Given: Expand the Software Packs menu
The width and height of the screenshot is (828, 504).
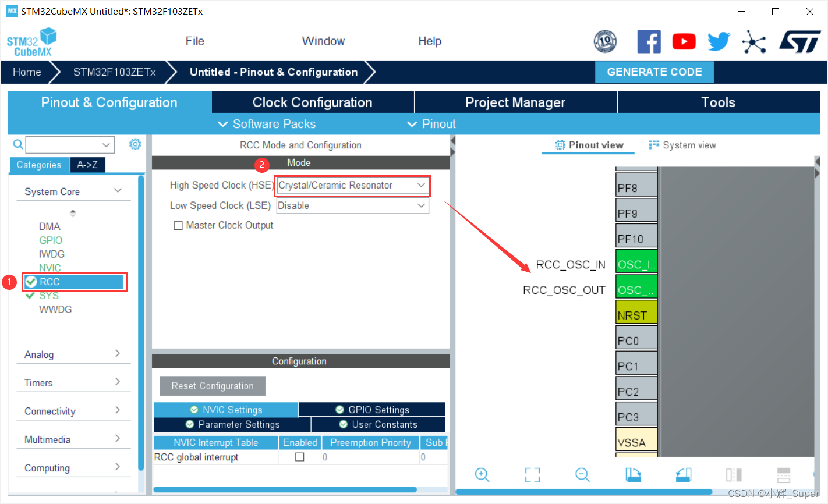Looking at the screenshot, I should pyautogui.click(x=267, y=124).
